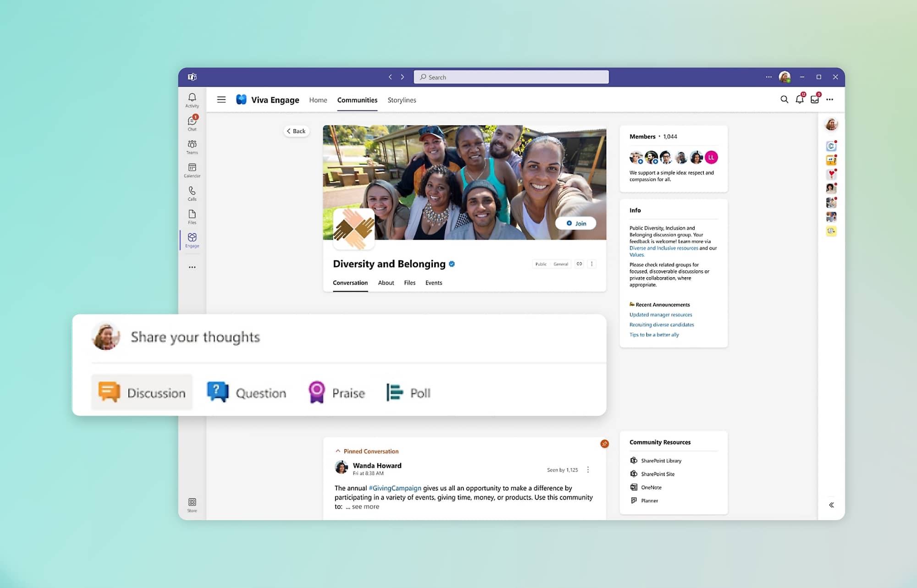Switch to the Storylines tab
The image size is (917, 588).
[402, 100]
